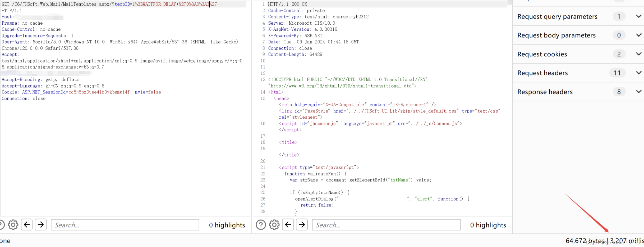
Task: Click the Server Microsoft-IIS/10.0 header
Action: point(302,23)
